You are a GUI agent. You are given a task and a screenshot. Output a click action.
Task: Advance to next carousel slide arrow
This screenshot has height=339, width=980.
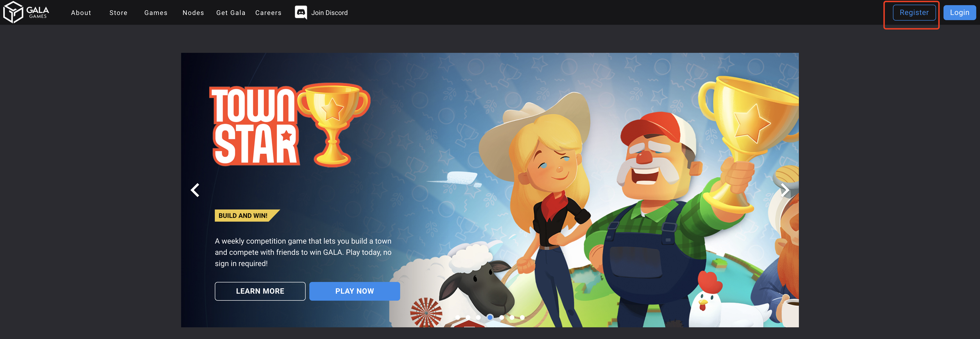tap(785, 190)
